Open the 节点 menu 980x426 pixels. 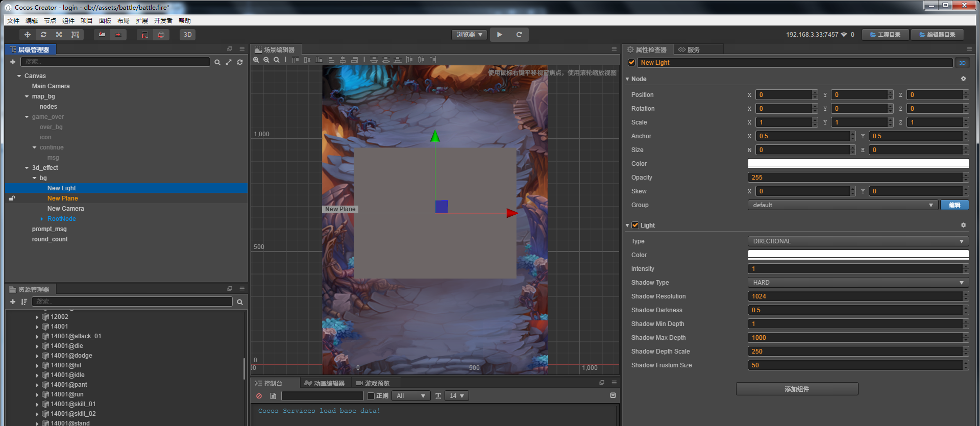pos(50,21)
